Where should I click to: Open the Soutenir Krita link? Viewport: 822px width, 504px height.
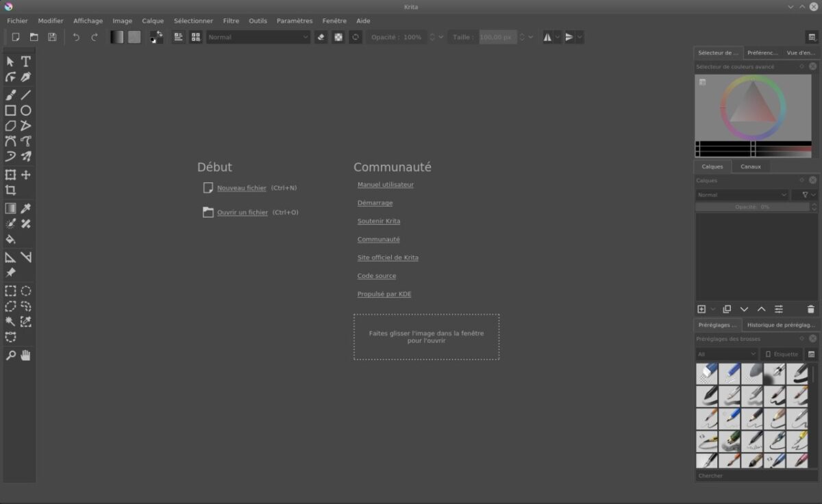[x=379, y=221]
